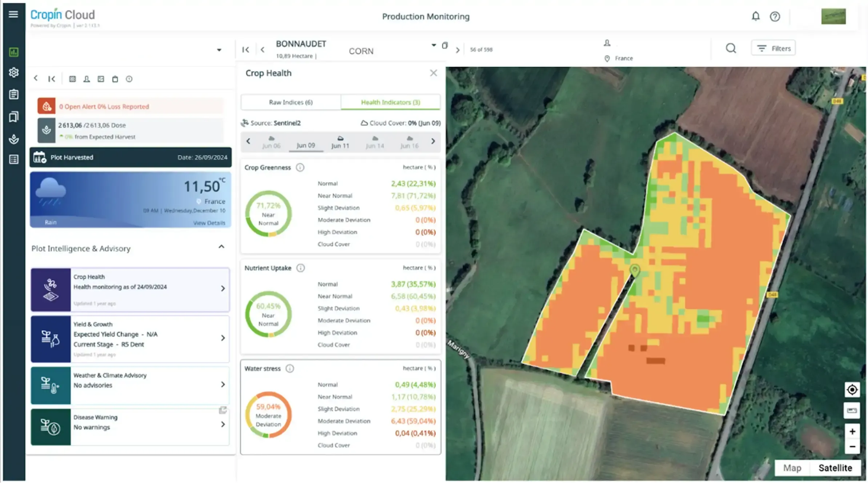Select Health Indicators (3) tab
868x483 pixels.
point(390,102)
